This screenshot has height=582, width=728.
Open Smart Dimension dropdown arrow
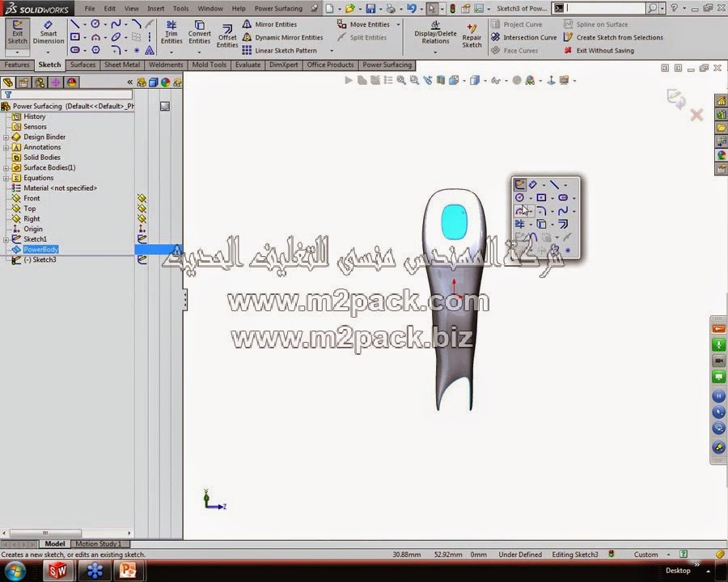(49, 53)
